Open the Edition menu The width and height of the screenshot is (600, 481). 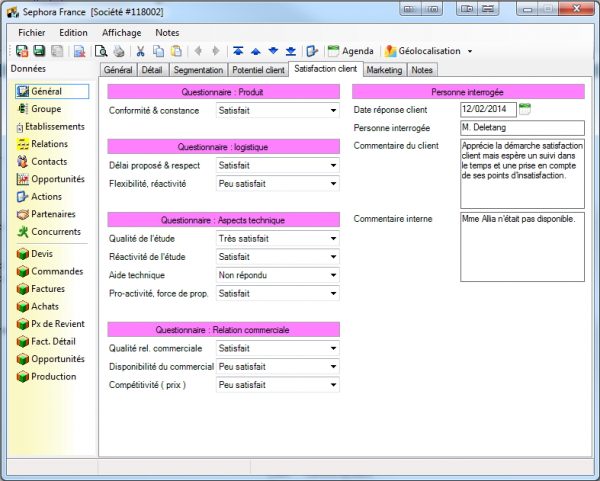point(73,33)
